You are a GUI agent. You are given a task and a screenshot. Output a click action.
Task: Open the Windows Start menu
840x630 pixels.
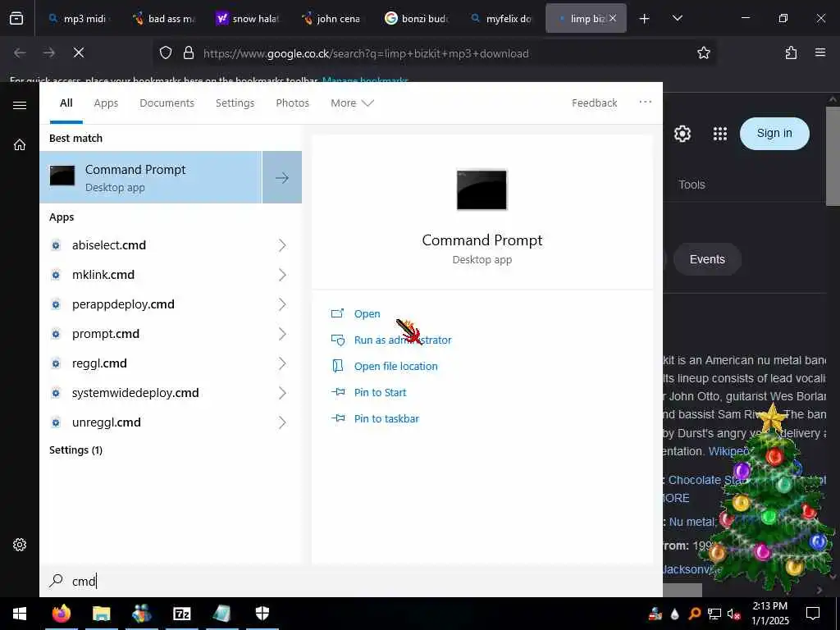pyautogui.click(x=20, y=614)
